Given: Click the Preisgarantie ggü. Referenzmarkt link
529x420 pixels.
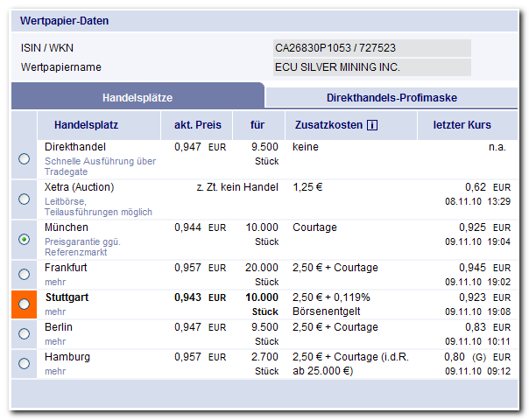Looking at the screenshot, I should [82, 246].
